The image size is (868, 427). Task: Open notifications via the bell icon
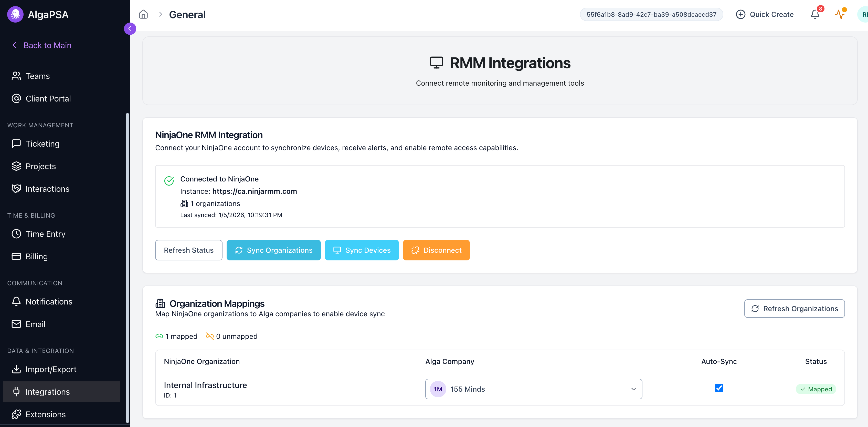pos(815,14)
